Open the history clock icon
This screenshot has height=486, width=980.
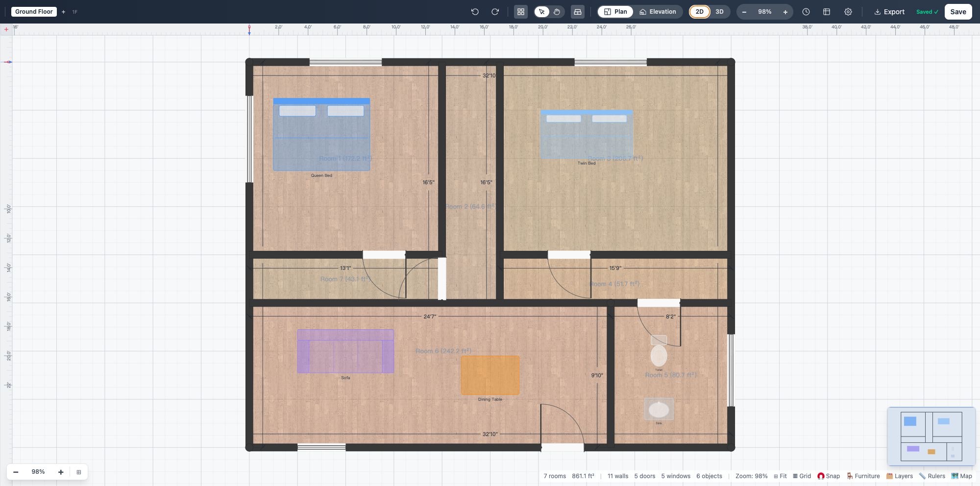[806, 12]
